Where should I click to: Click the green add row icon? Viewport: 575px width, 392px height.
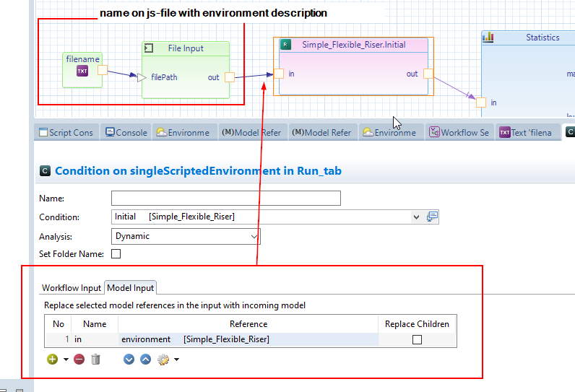pyautogui.click(x=52, y=359)
